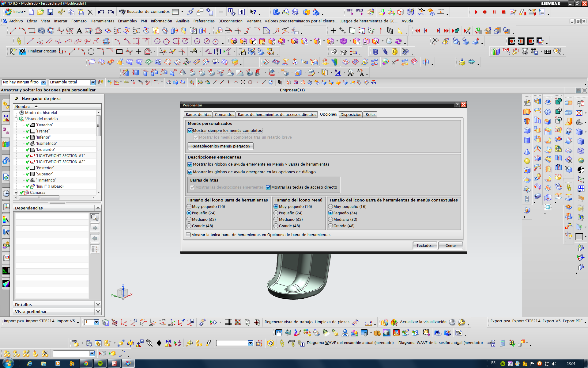This screenshot has width=588, height=368.
Task: Click the yellow sphere icon in right toolbar
Action: (x=527, y=161)
